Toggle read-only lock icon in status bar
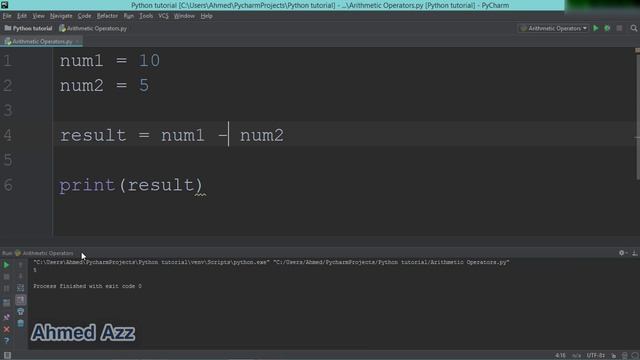The image size is (640, 360). tap(613, 356)
